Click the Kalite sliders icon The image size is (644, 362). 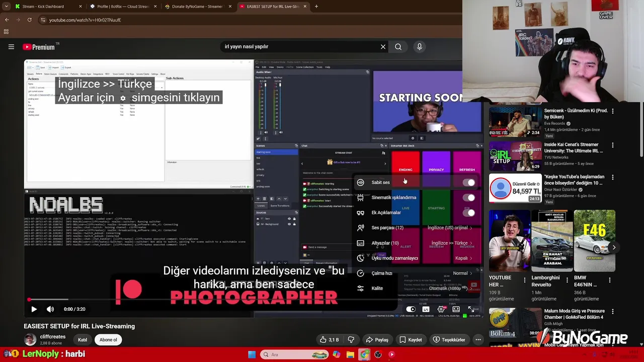coord(360,288)
